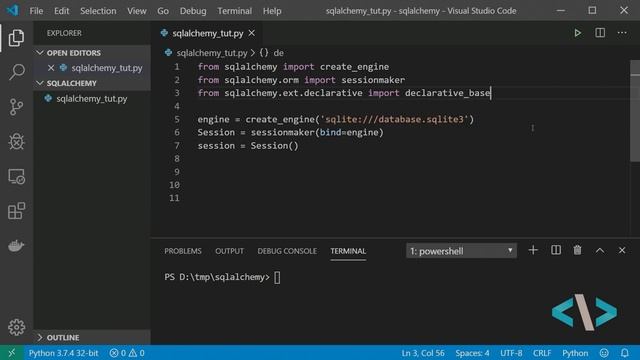Open the feedback smiley icon
Image resolution: width=640 pixels, height=360 pixels.
[604, 353]
